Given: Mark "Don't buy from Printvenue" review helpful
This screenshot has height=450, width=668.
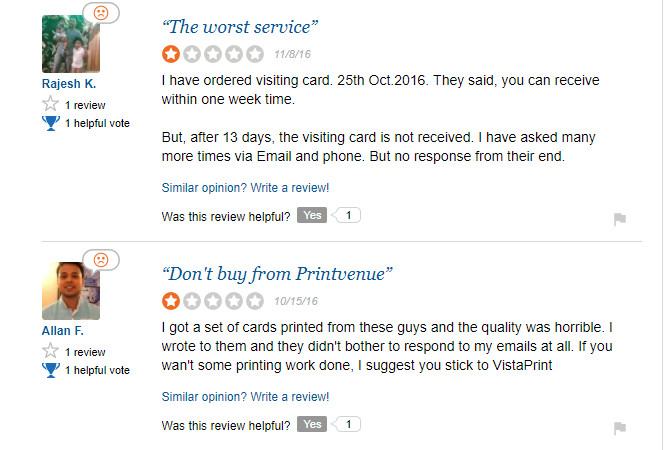Looking at the screenshot, I should pyautogui.click(x=312, y=424).
